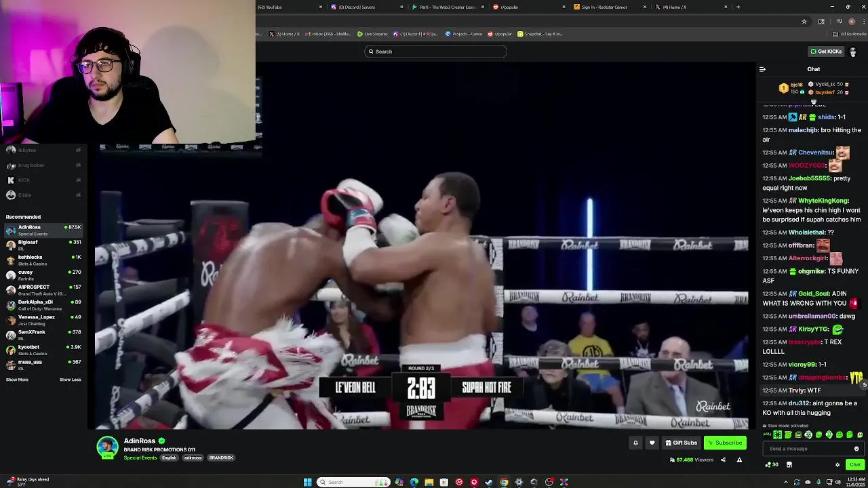Open the weather widget in the taskbar
Viewport: 868px width, 488px height.
click(x=27, y=482)
